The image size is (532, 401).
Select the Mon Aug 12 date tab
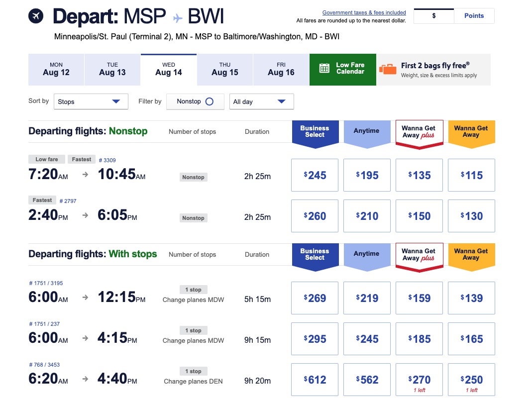[56, 70]
